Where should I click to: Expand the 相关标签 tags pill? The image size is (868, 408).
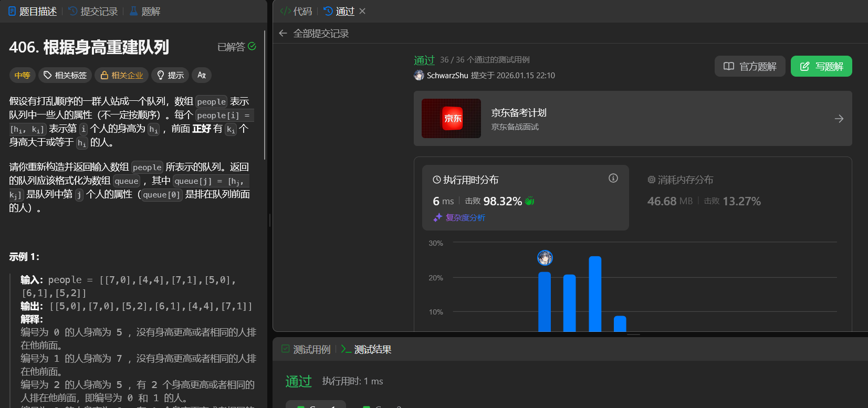(x=65, y=75)
